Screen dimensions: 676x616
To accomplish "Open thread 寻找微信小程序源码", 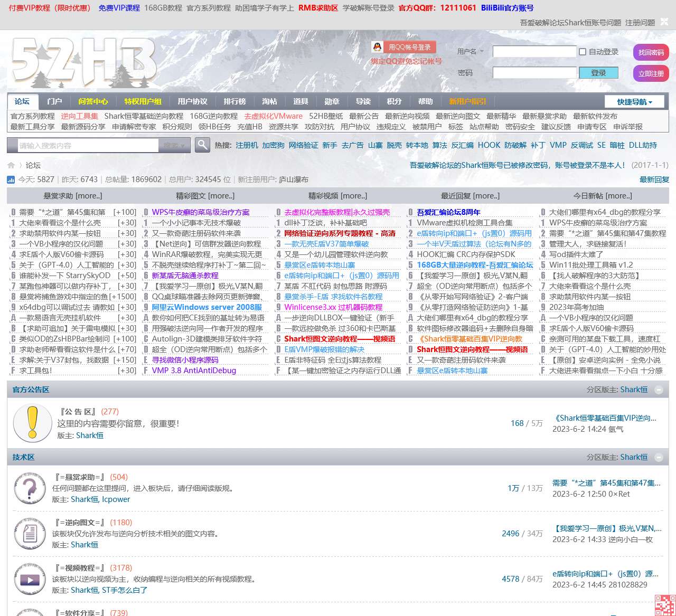I will [185, 360].
